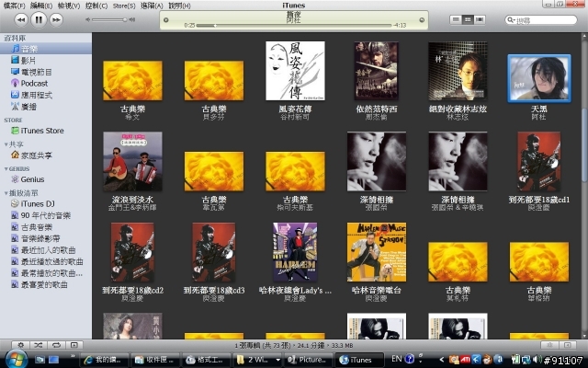The width and height of the screenshot is (588, 368).
Task: Click the playback progress bar
Action: [294, 26]
